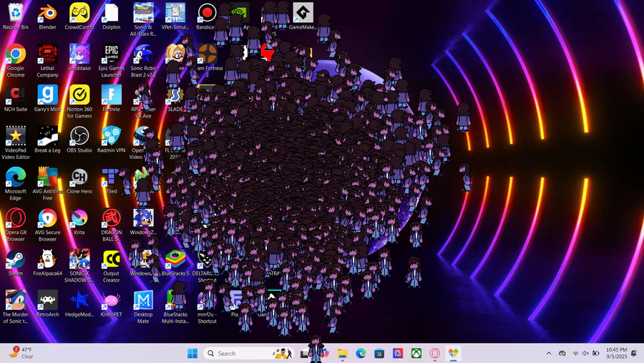This screenshot has width=644, height=363.
Task: Launch GameMaker from the desktop
Action: click(303, 16)
